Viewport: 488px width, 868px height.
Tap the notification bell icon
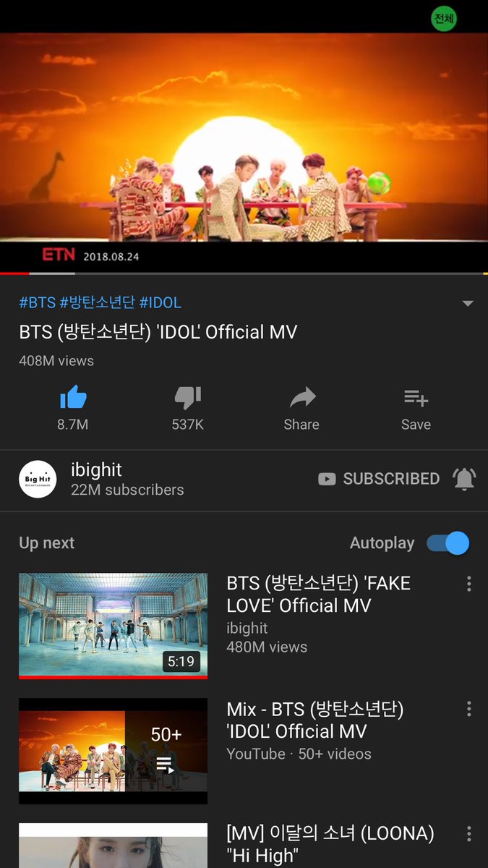click(x=463, y=479)
